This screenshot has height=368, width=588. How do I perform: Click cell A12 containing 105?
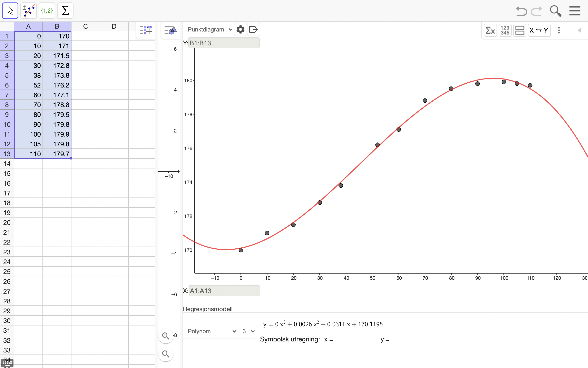(x=28, y=144)
